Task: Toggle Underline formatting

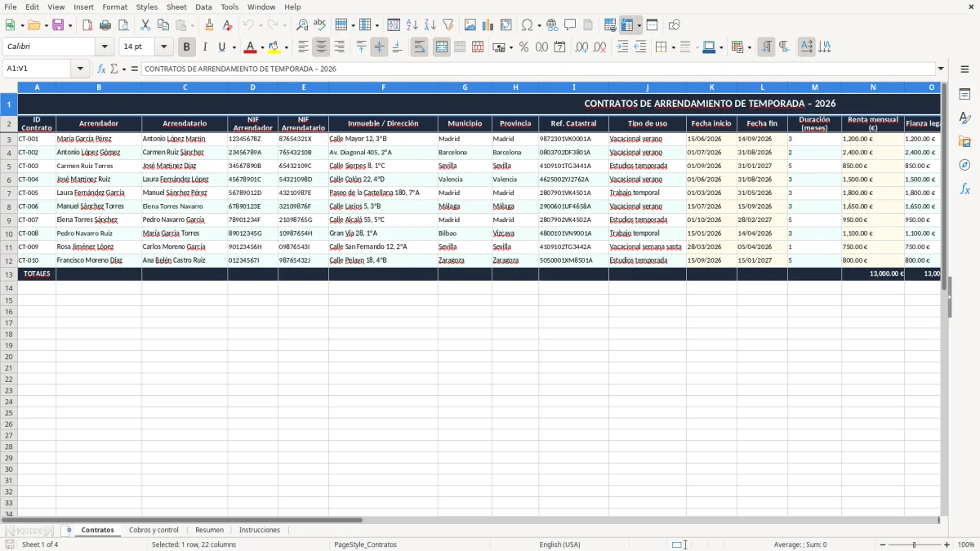Action: pyautogui.click(x=220, y=47)
